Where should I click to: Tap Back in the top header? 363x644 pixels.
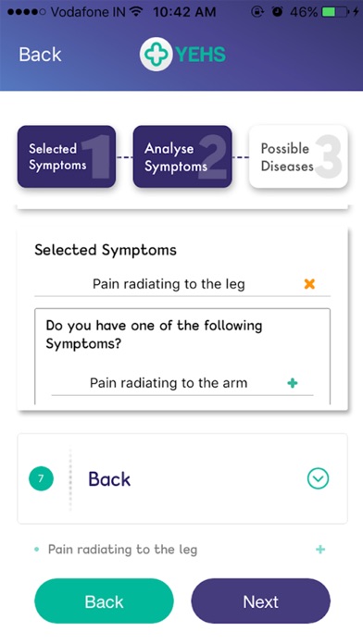tap(40, 55)
